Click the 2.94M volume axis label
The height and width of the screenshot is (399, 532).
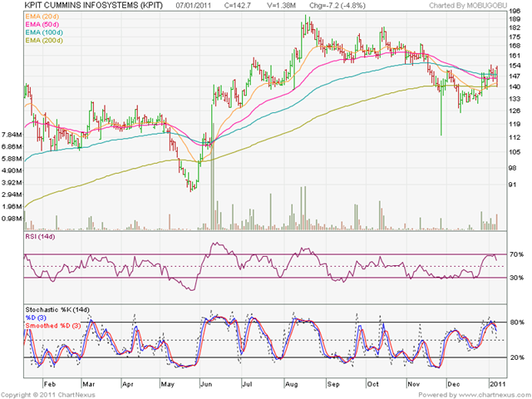pyautogui.click(x=12, y=195)
